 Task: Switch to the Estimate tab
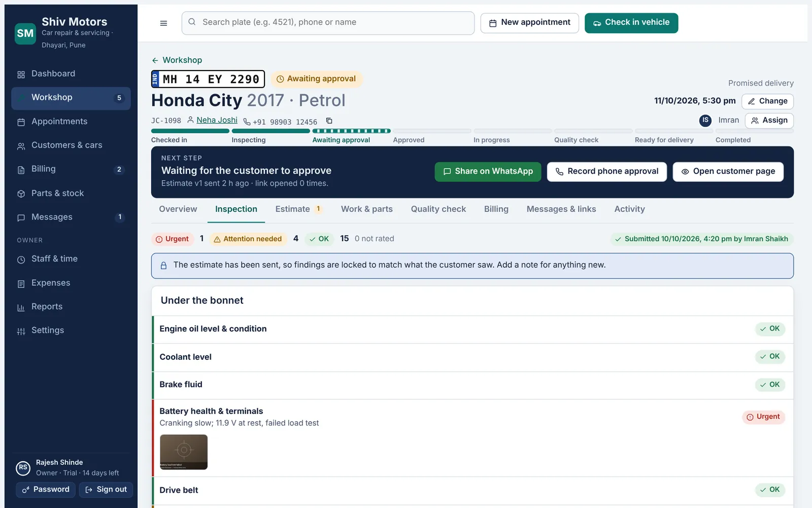pyautogui.click(x=299, y=209)
